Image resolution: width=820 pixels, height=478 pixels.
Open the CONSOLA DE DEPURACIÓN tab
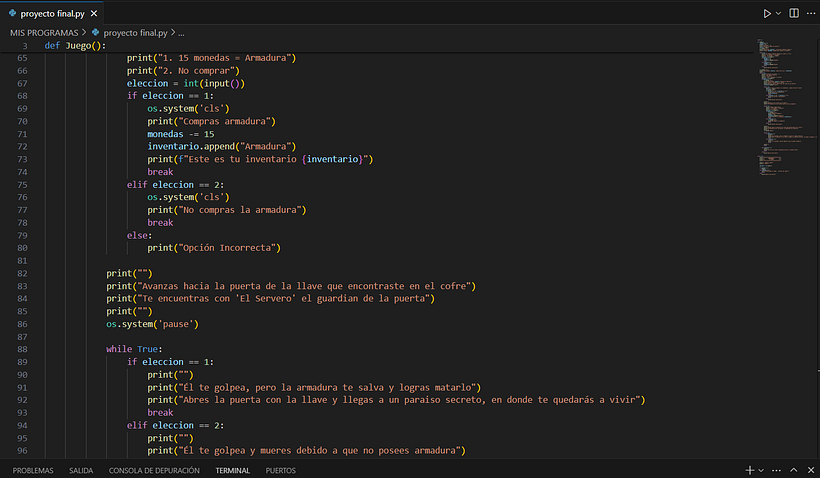154,470
